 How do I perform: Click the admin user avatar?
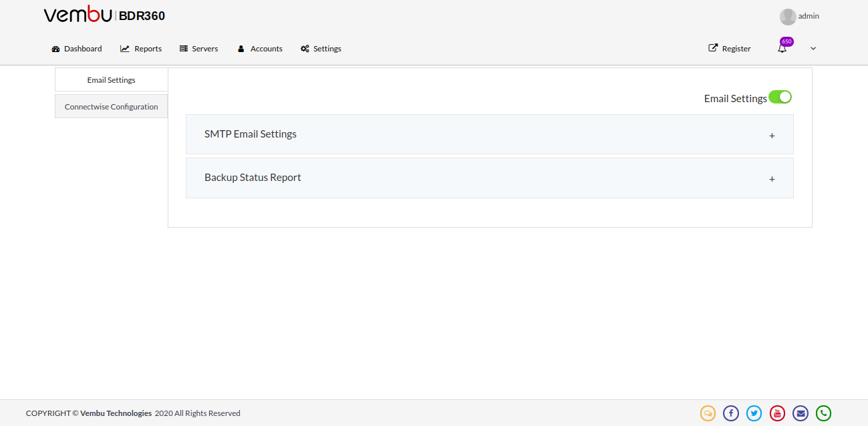788,17
